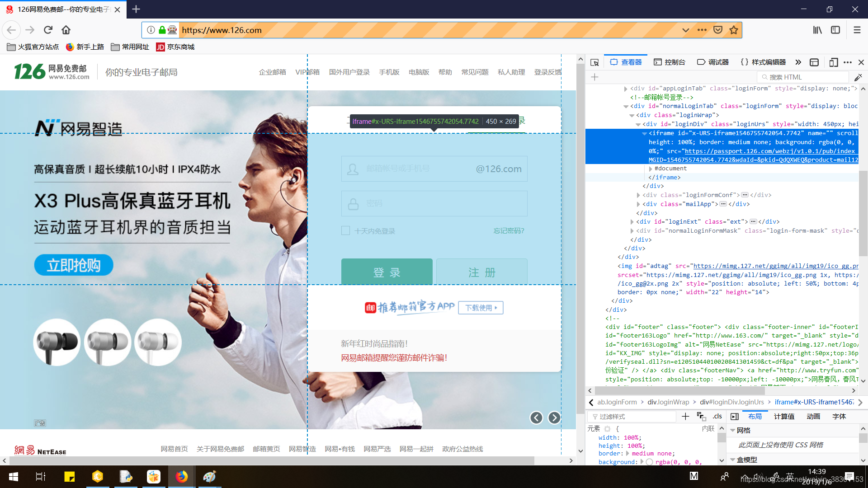Open devtools more options ellipsis
868x488 pixels.
(x=848, y=62)
